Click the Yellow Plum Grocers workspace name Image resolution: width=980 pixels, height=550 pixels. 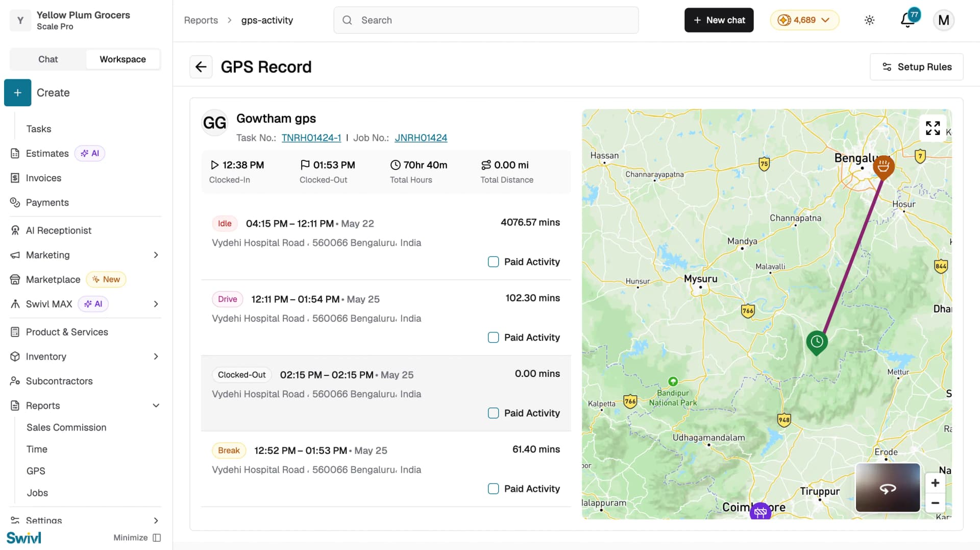[x=83, y=15]
